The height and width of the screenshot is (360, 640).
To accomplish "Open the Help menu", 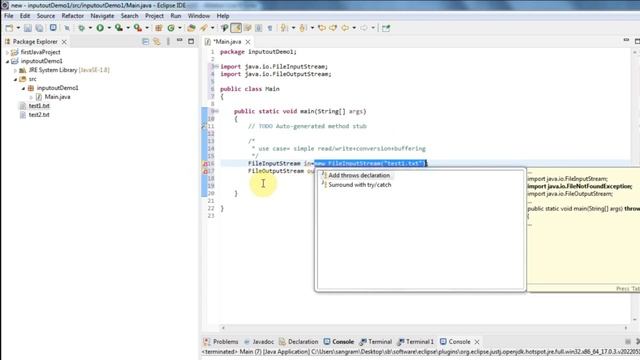I will tap(222, 16).
